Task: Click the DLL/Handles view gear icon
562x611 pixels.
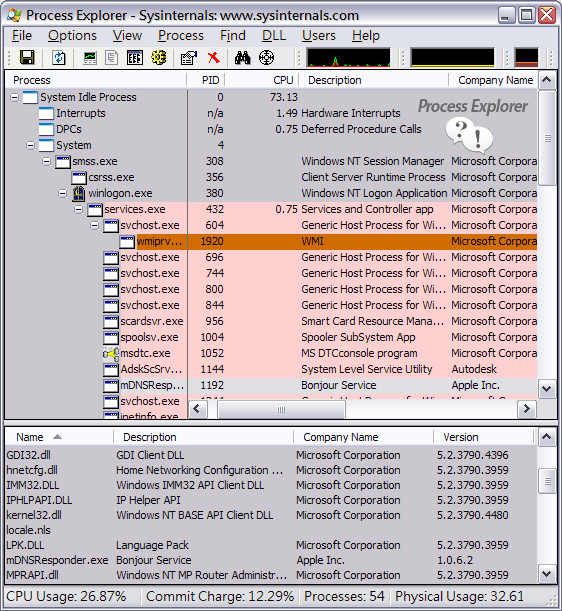Action: pyautogui.click(x=159, y=58)
